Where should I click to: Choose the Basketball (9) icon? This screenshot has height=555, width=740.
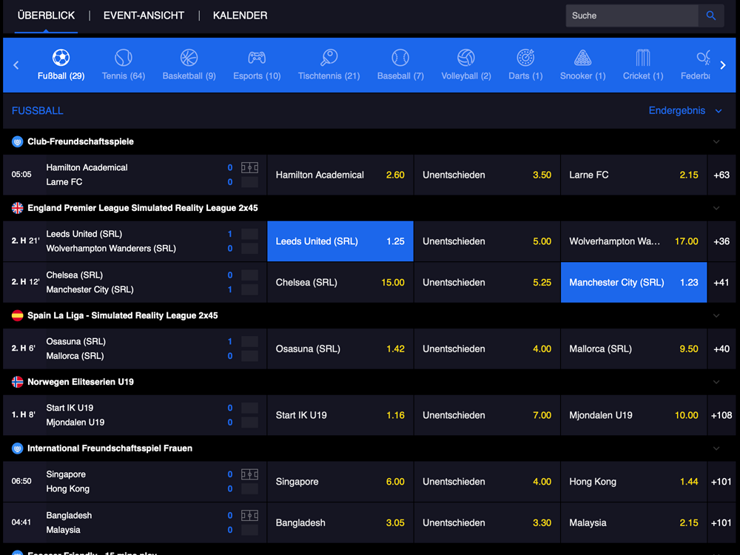tap(189, 58)
